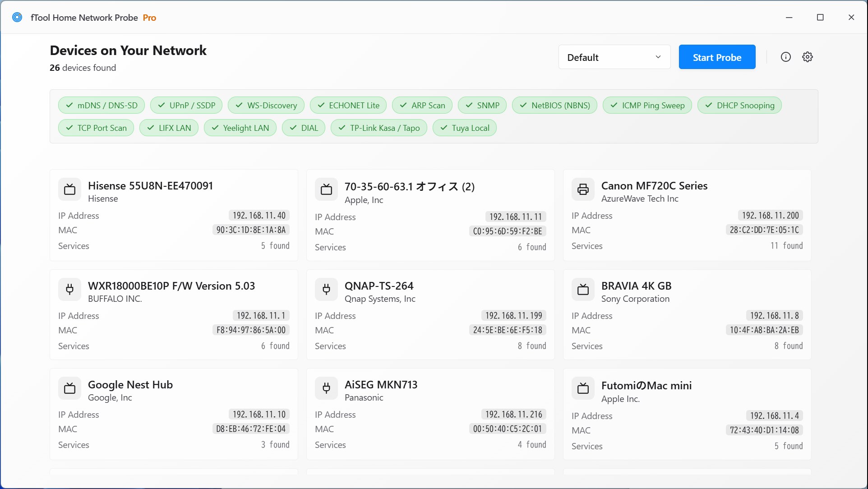The width and height of the screenshot is (868, 489).
Task: Select the MAC 00:50:40:C5:2C:01
Action: point(508,429)
